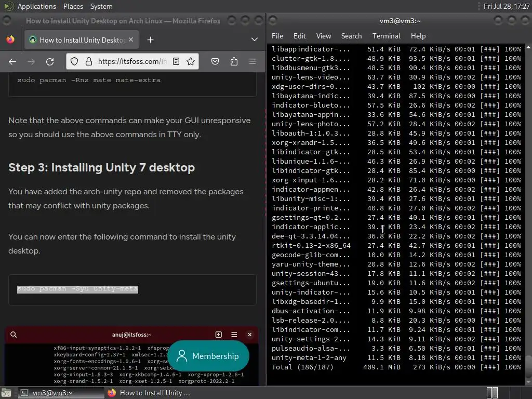
Task: Click the rtkit-0.13-2-x86_64 line
Action: (396, 245)
